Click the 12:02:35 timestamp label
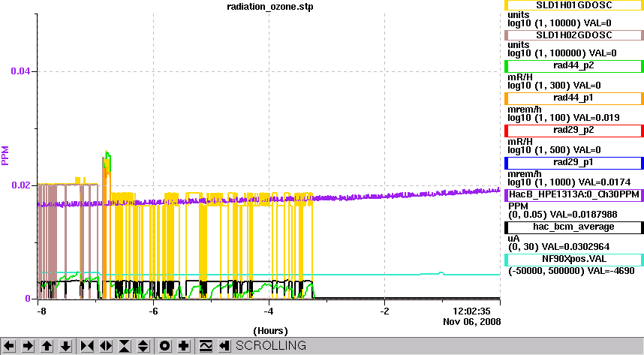 click(471, 311)
